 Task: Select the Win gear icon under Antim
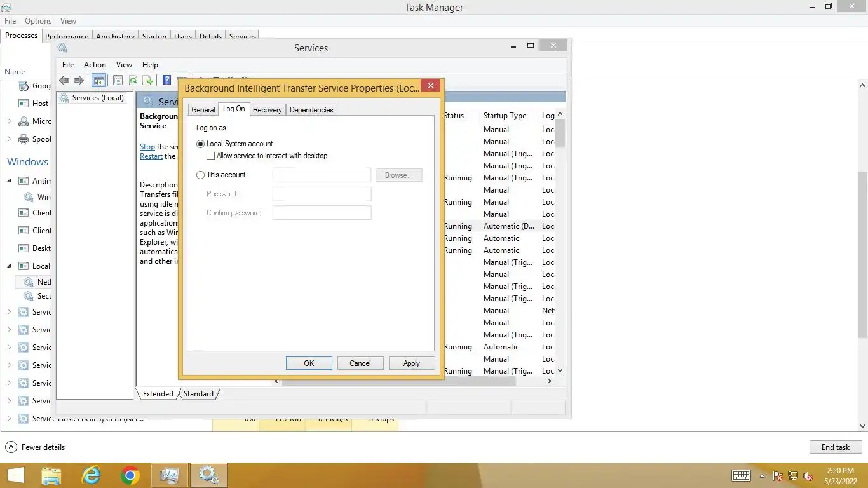(x=29, y=197)
